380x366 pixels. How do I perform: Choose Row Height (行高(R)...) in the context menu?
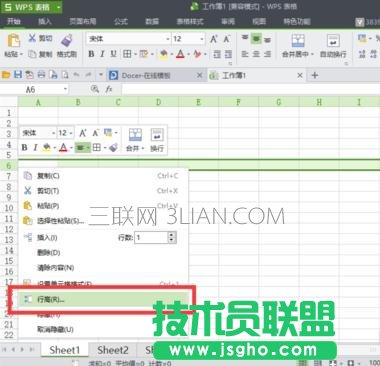click(x=103, y=299)
